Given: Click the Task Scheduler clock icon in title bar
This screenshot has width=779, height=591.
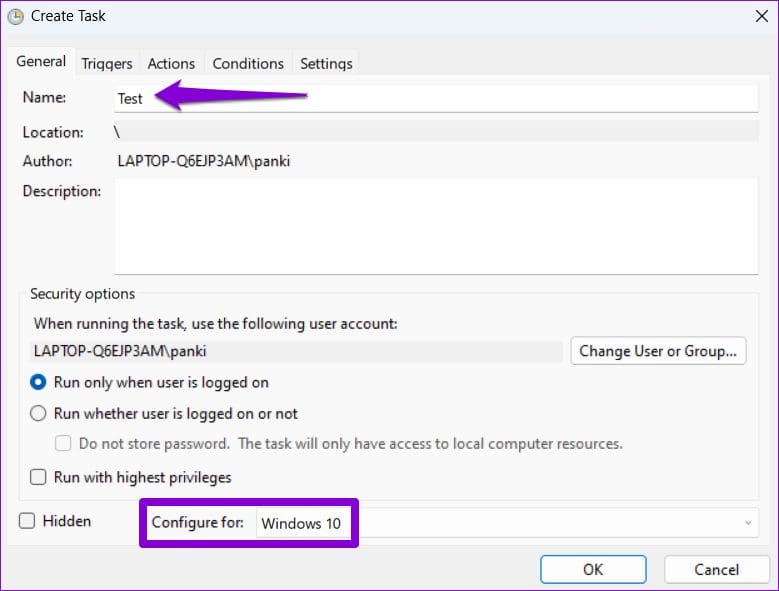Looking at the screenshot, I should 15,16.
